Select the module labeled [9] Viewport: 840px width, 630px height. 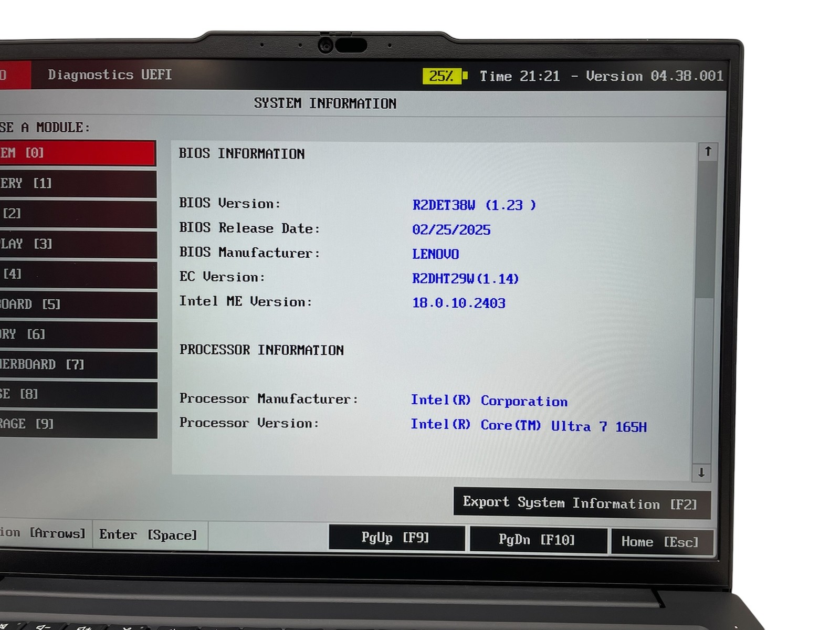(x=78, y=424)
